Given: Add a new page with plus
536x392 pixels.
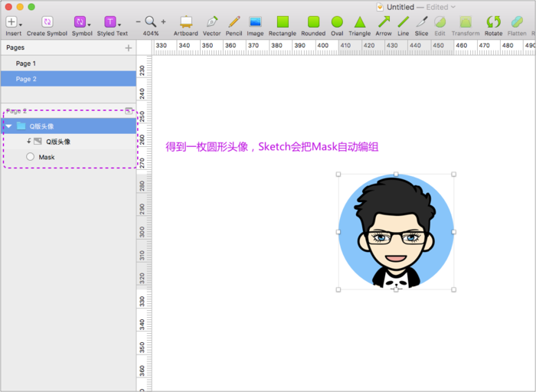Looking at the screenshot, I should pyautogui.click(x=129, y=47).
